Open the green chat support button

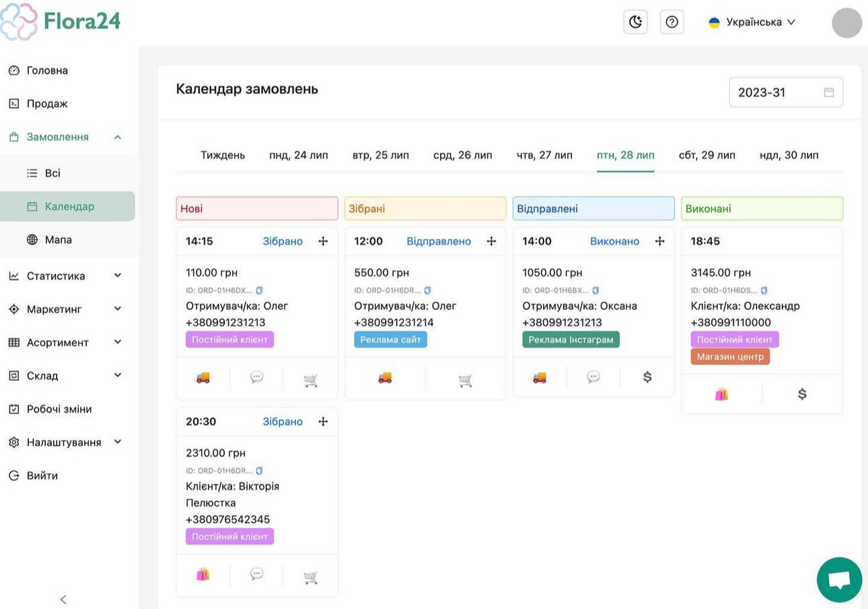click(839, 580)
